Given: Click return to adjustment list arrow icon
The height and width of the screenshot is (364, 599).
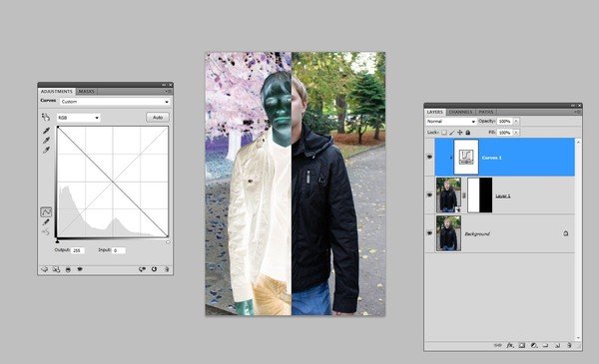Looking at the screenshot, I should 45,269.
